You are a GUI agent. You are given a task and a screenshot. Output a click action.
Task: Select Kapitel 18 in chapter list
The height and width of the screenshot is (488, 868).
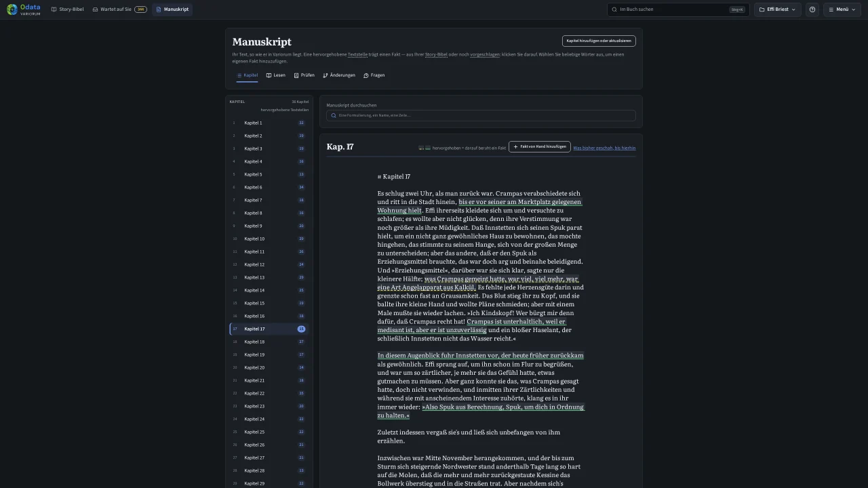269,342
